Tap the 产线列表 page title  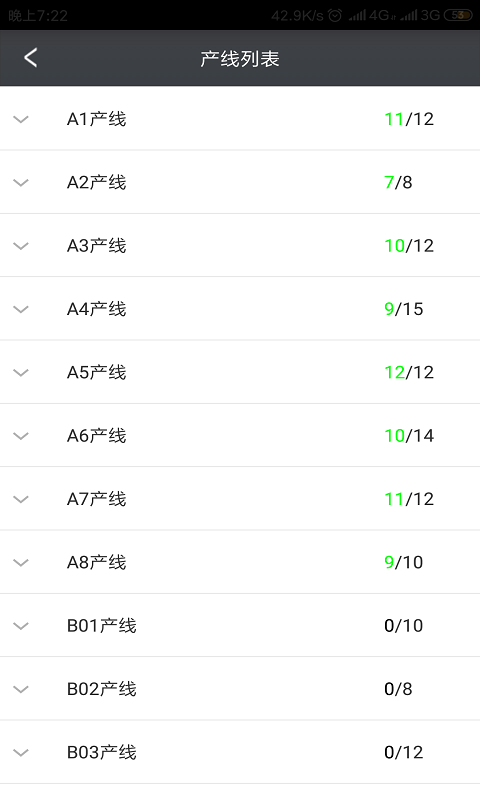(240, 59)
